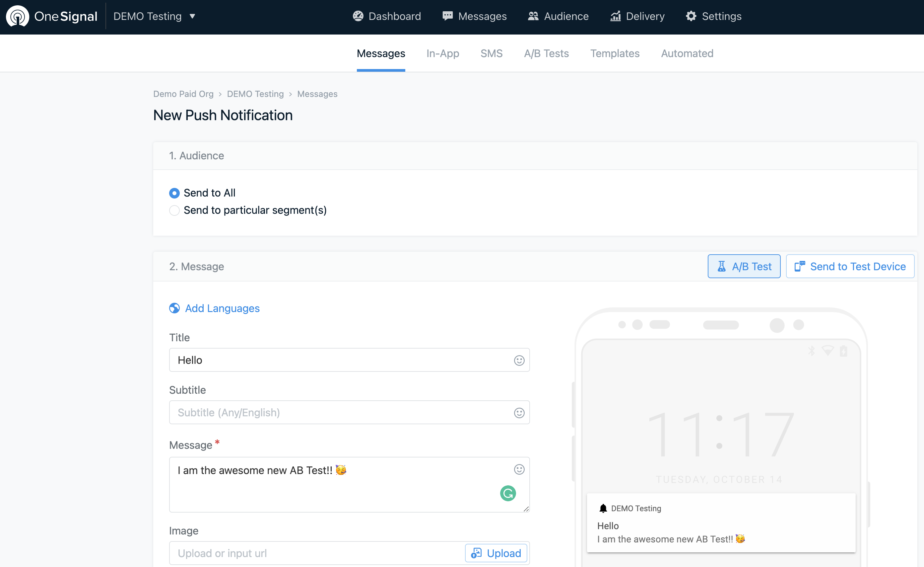
Task: Switch to the In-App tab
Action: pos(442,53)
